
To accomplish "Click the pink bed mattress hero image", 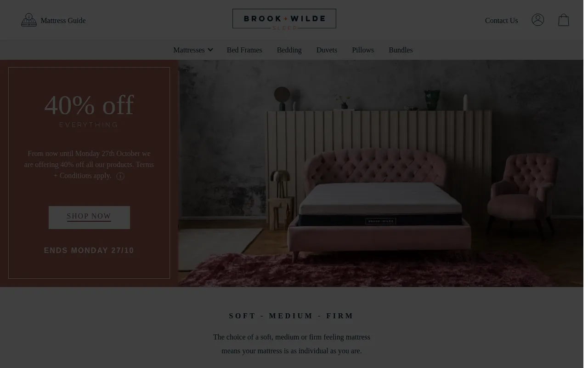I will pos(381,173).
